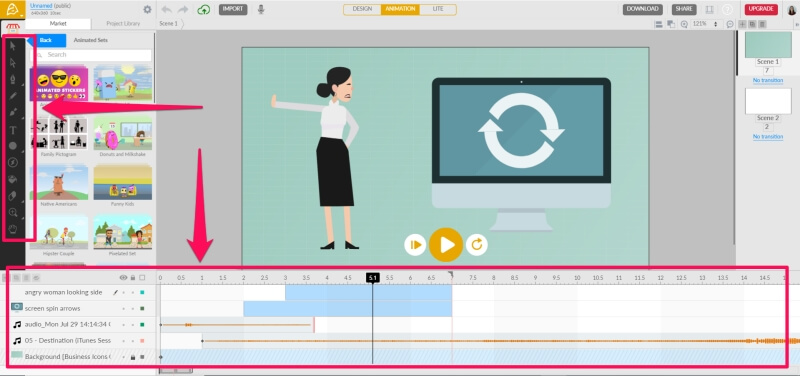Switch to the Project Library tab

123,23
